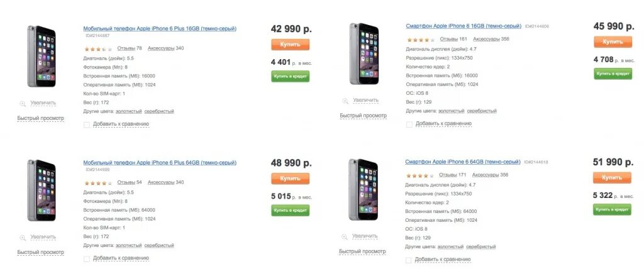The image size is (644, 269).
Task: Check compare box for iPhone 6 64GB
Action: click(409, 260)
